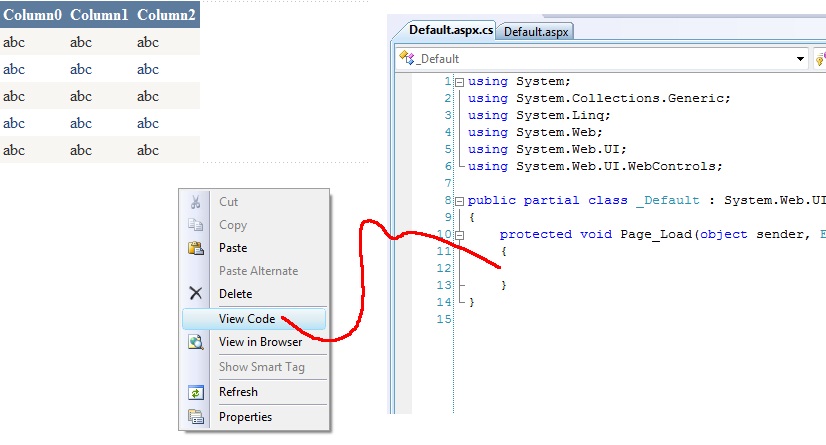The height and width of the screenshot is (445, 826).
Task: Click the _Default class icon in the dropdown
Action: coord(406,59)
